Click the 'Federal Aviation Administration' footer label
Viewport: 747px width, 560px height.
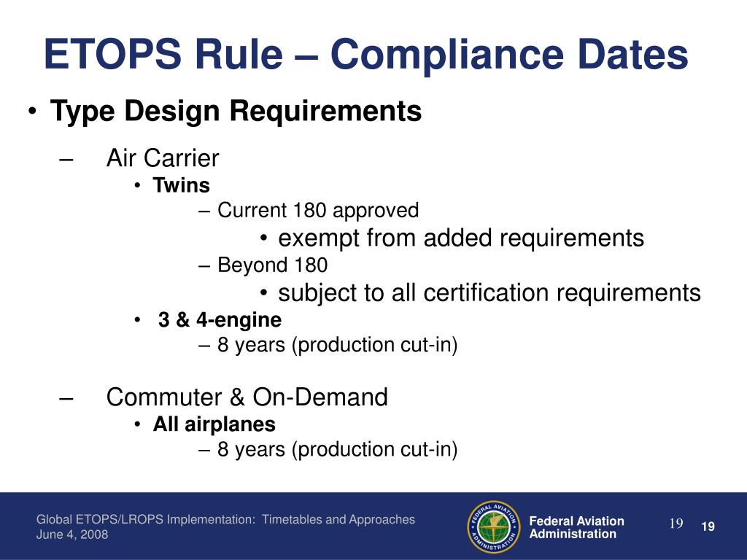pos(576,528)
